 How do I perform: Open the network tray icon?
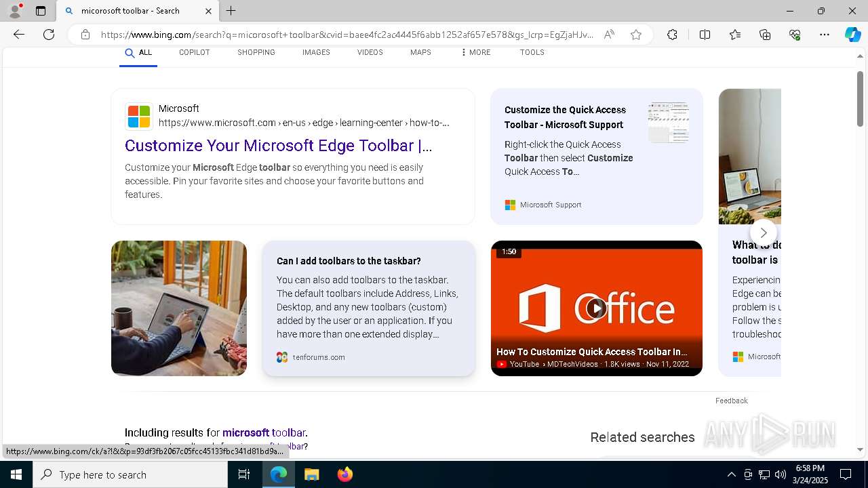(x=764, y=474)
